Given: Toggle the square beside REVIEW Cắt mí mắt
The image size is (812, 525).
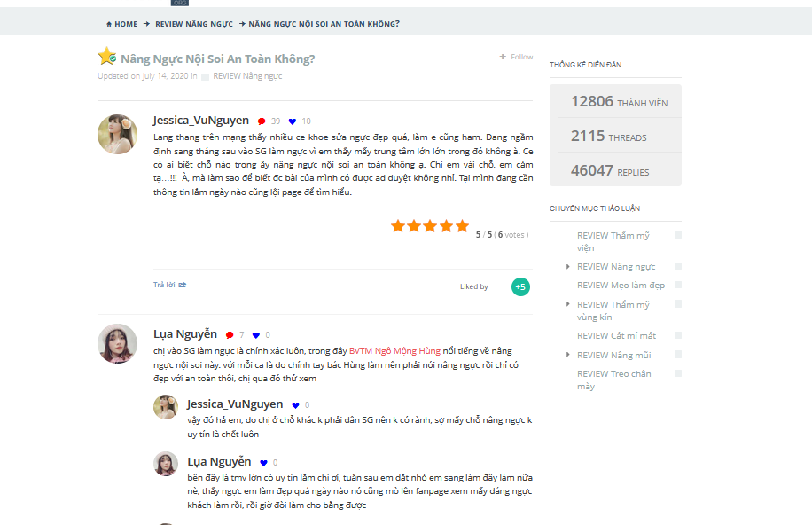Looking at the screenshot, I should (x=678, y=335).
